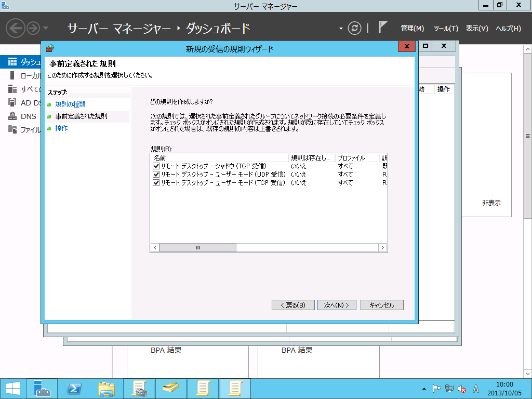Sort rules by 名前 column header

point(220,158)
